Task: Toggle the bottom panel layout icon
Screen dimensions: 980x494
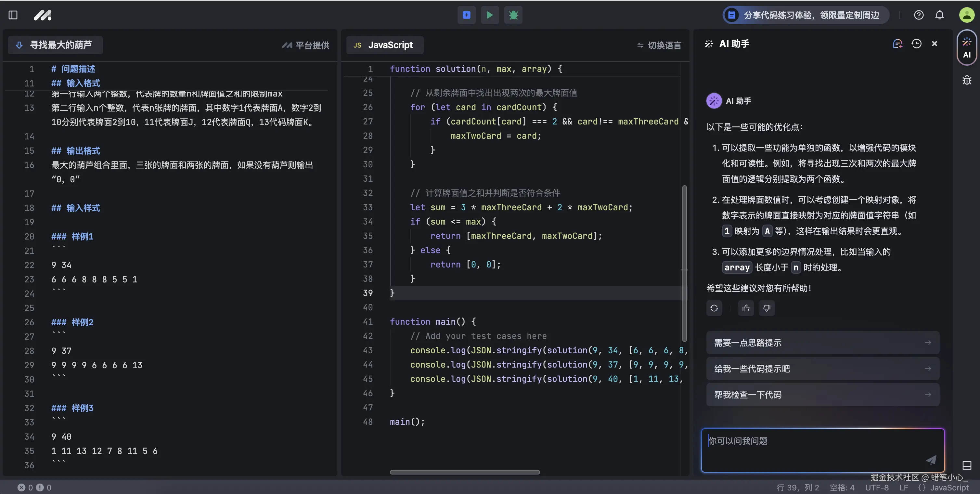Action: (x=967, y=465)
